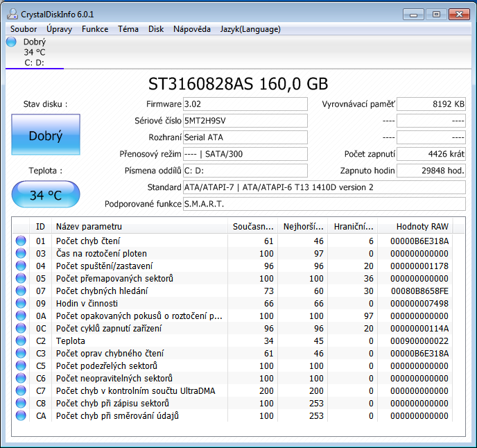Click raw value 000000007498
Screen dimensions: 477x448
tap(419, 304)
